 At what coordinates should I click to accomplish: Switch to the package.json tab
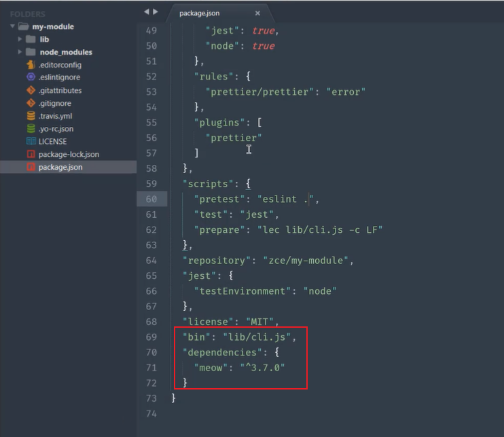tap(199, 14)
